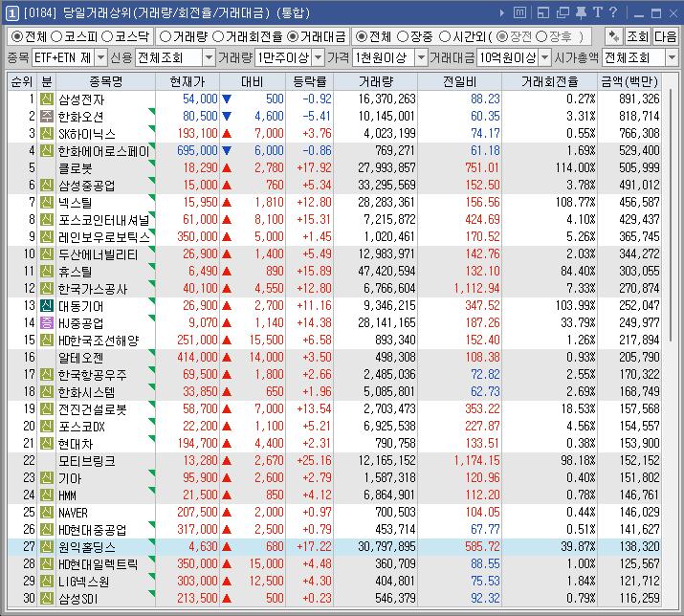The width and height of the screenshot is (684, 616).
Task: Click the 신 badge of NAVER row
Action: tap(47, 512)
